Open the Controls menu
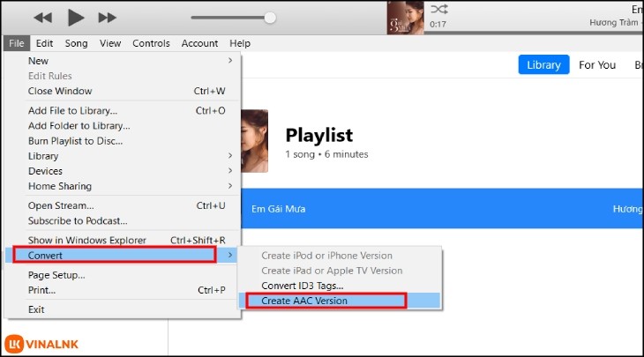 [x=151, y=43]
